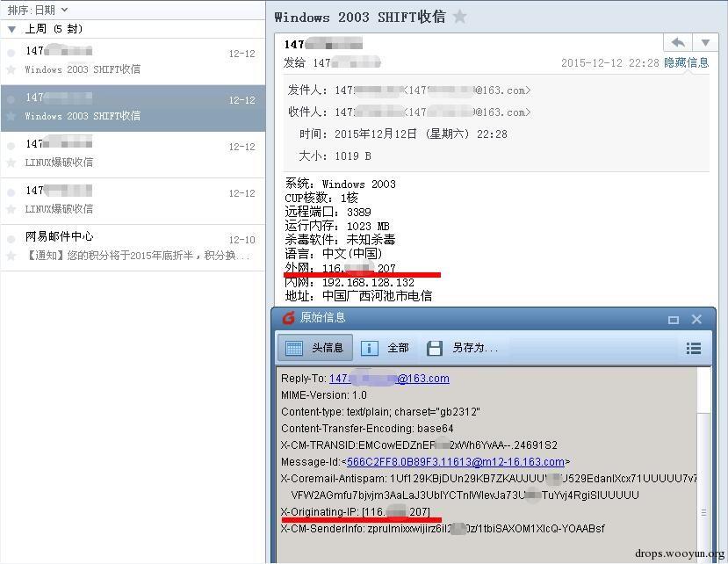Screen dimensions: 728x564
Task: Click the floppy disk save icon
Action: tap(434, 348)
